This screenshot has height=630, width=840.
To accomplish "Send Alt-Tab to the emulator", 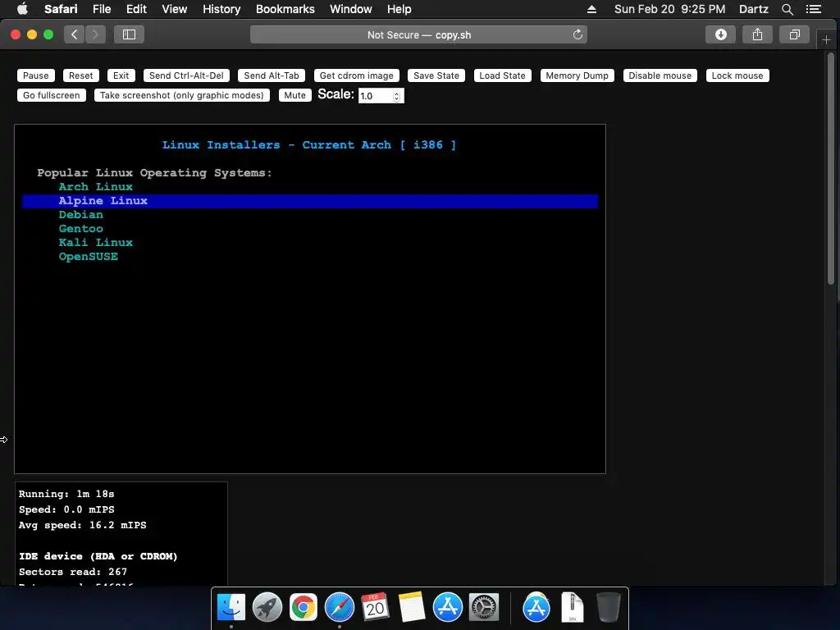I will tap(271, 75).
